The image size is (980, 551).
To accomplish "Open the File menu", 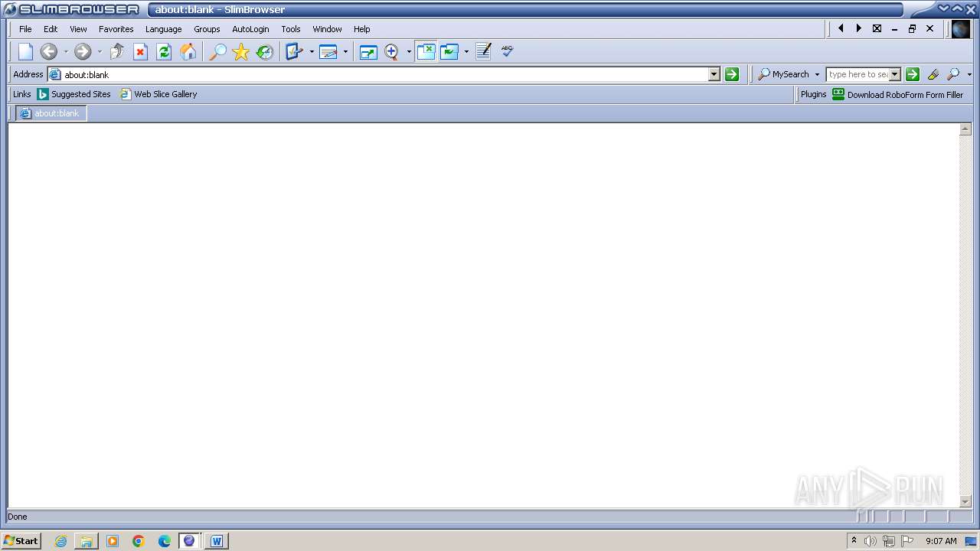I will 25,29.
